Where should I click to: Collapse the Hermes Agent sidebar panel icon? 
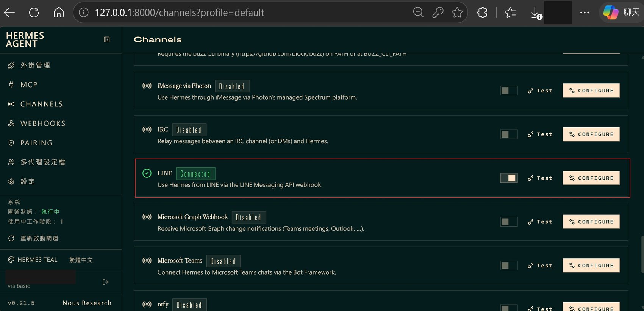(107, 39)
